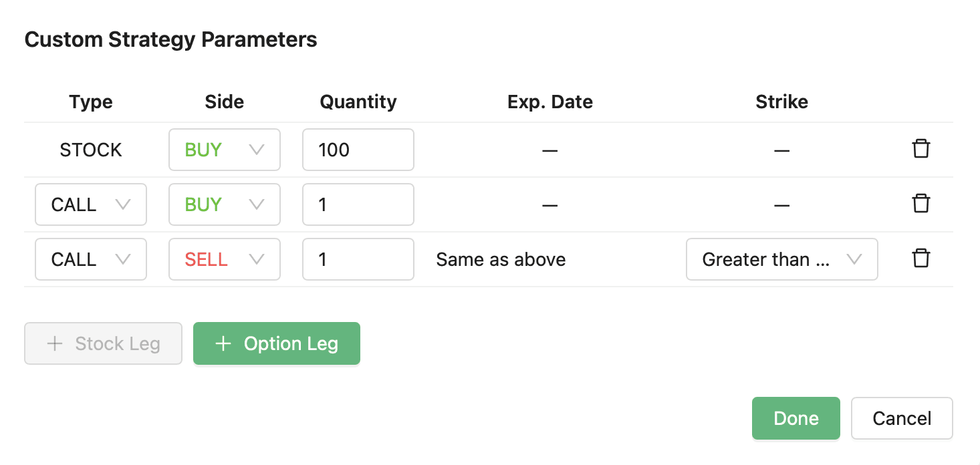Click the Exp. Date column header
Viewport: 980px width, 465px height.
[549, 102]
